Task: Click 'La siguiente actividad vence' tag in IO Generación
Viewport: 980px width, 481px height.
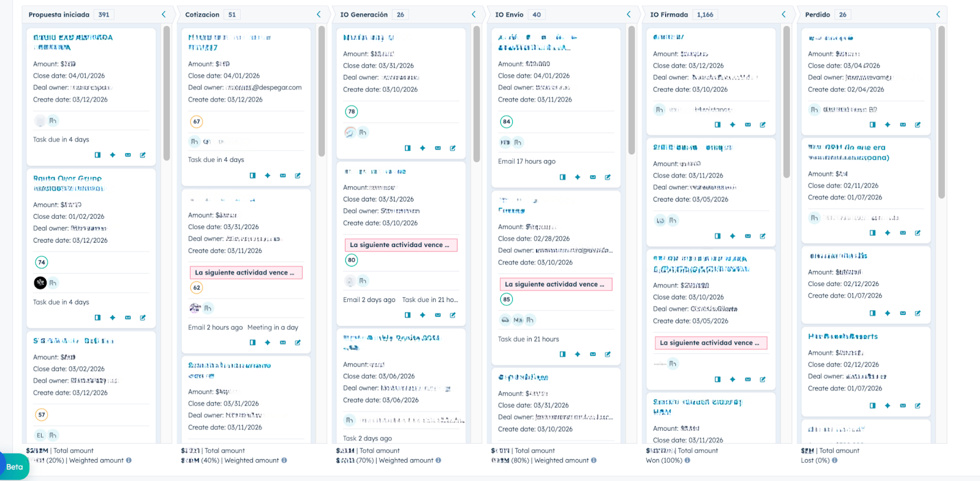Action: 401,245
